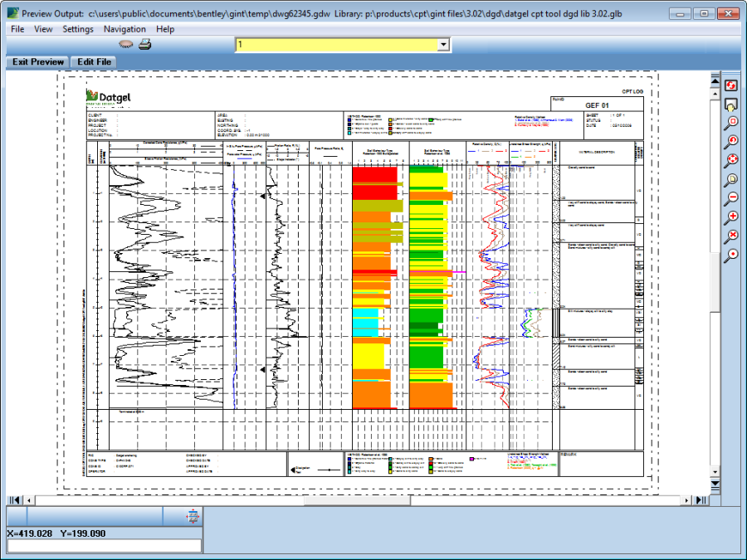Viewport: 747px width, 560px height.
Task: Click the printer icon in toolbar
Action: point(144,45)
